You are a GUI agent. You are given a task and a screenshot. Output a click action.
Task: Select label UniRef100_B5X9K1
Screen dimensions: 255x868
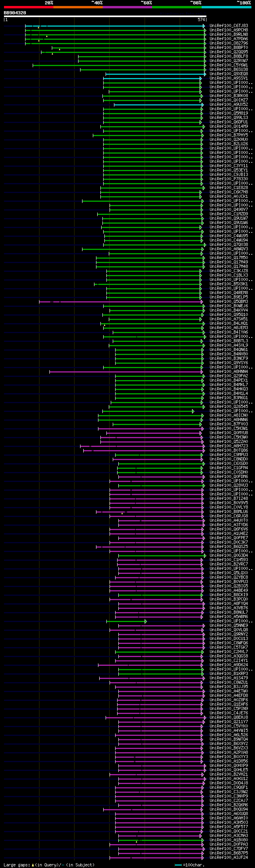pyautogui.click(x=229, y=284)
